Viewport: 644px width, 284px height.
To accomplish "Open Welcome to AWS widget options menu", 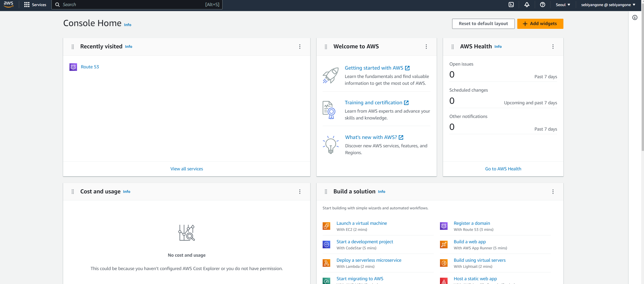I will coord(426,47).
